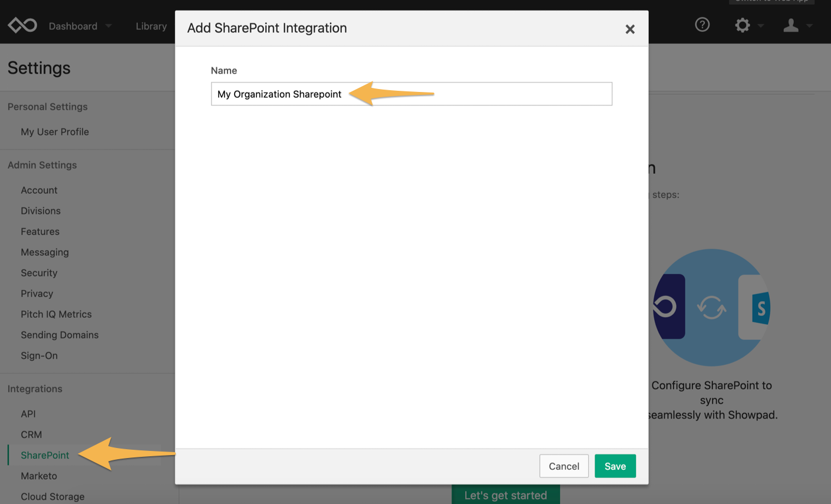This screenshot has height=504, width=831.
Task: Open the Dashboard menu item
Action: coord(73,26)
